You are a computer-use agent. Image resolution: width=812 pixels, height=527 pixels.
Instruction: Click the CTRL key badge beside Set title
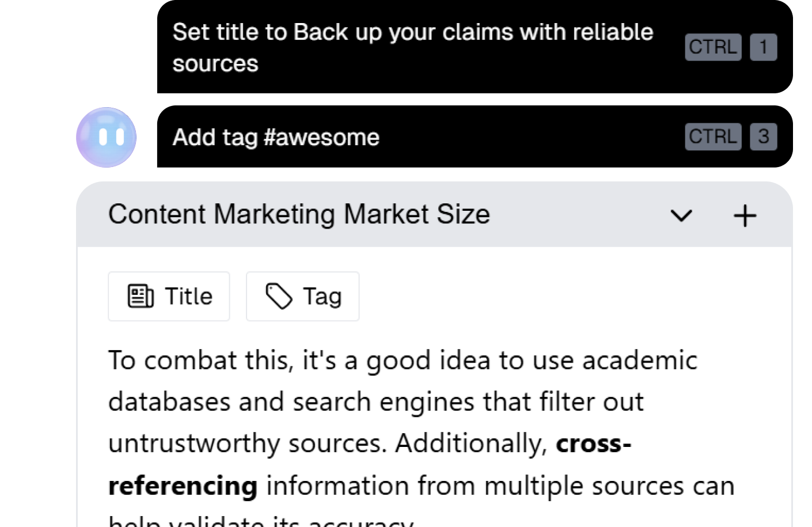[x=713, y=47]
